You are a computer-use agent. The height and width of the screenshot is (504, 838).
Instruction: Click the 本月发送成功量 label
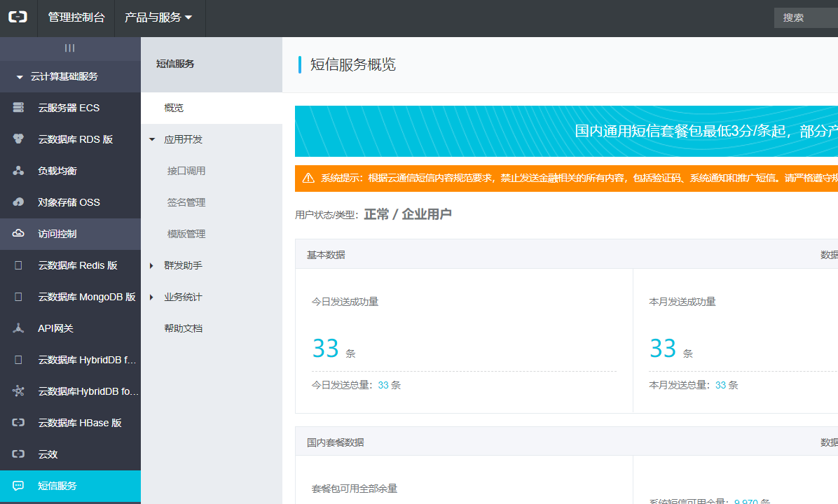click(x=682, y=302)
